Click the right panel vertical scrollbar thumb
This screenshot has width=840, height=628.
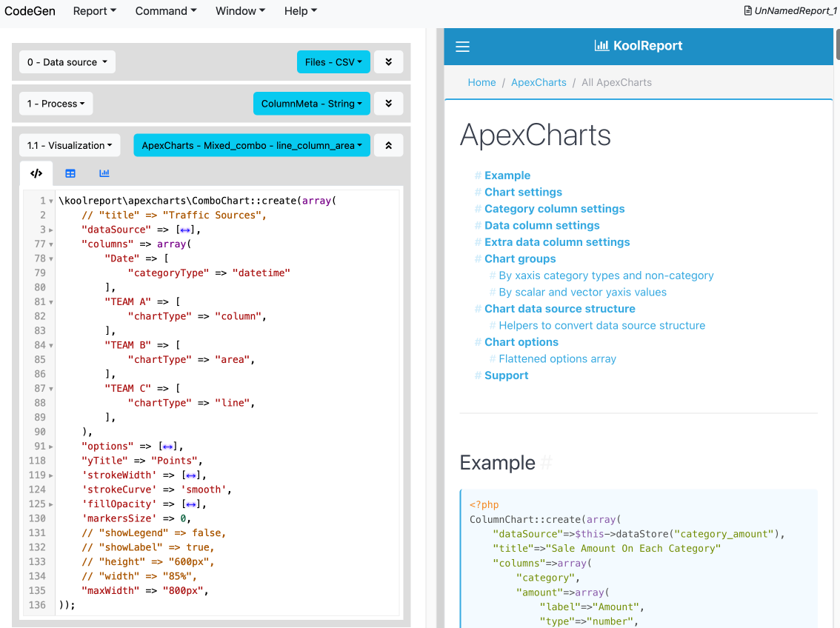[837, 45]
